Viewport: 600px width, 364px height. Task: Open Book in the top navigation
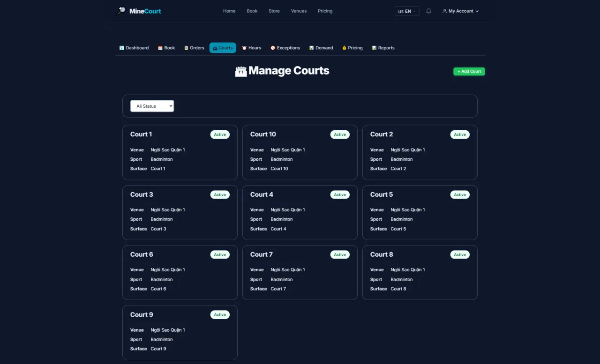click(252, 11)
